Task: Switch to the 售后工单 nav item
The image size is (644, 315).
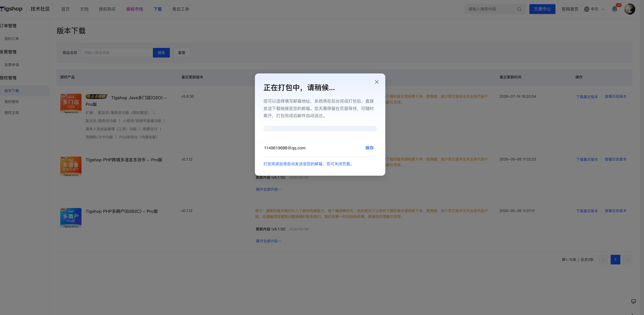Action: [180, 9]
